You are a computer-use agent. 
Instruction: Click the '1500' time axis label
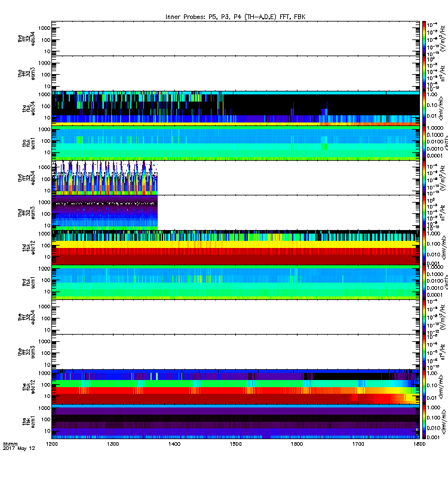tap(235, 444)
